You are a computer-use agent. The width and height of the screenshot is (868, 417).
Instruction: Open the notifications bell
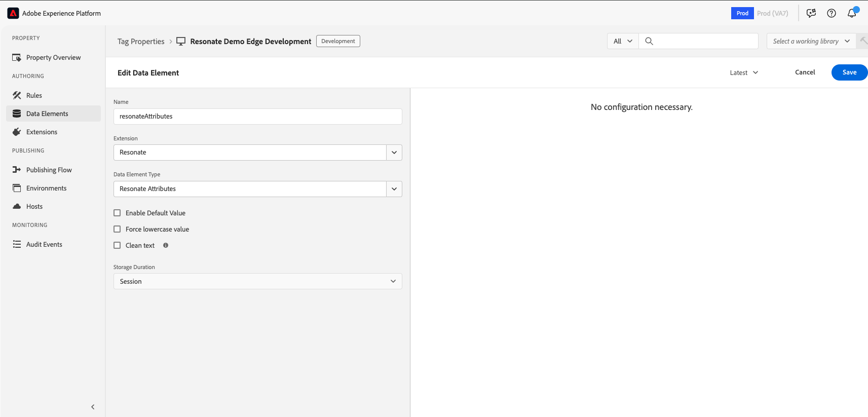click(852, 13)
